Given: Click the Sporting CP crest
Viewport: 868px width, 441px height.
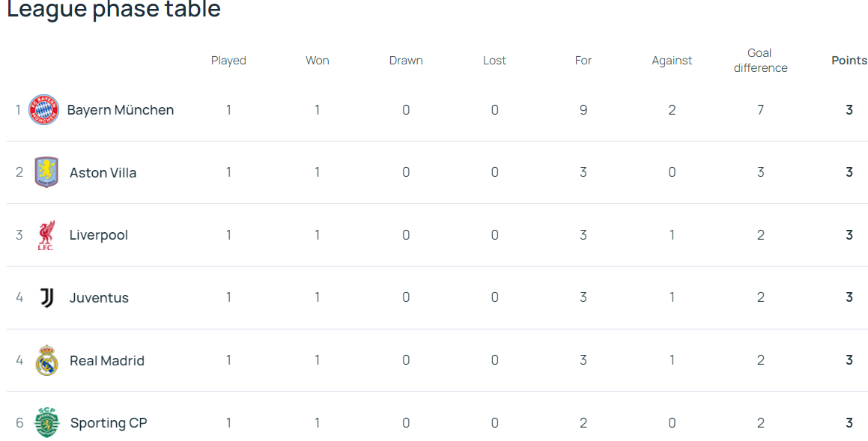Looking at the screenshot, I should (47, 423).
